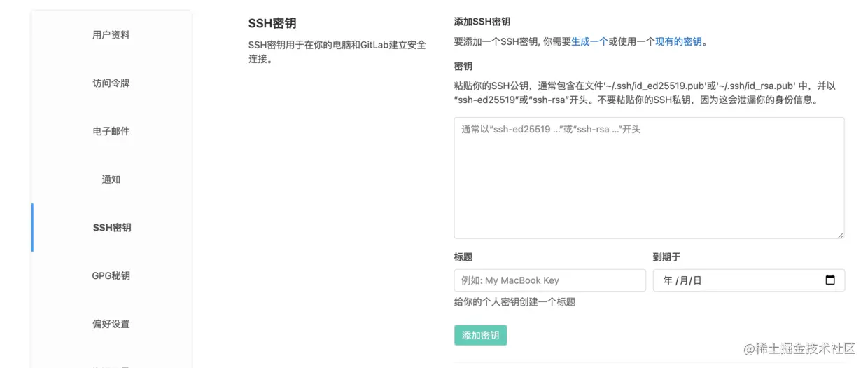The width and height of the screenshot is (868, 368).
Task: Select the 年 year segment of expiry date
Action: [668, 280]
